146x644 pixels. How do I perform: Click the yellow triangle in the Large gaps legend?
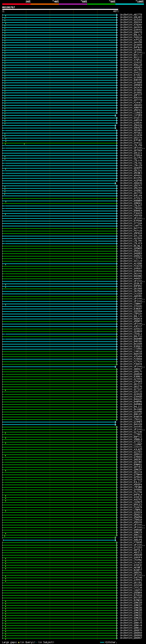click(x=19, y=642)
